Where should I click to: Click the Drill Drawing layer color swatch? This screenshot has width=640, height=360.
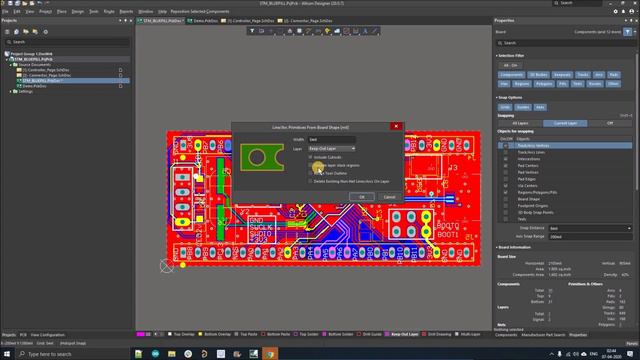(x=424, y=334)
